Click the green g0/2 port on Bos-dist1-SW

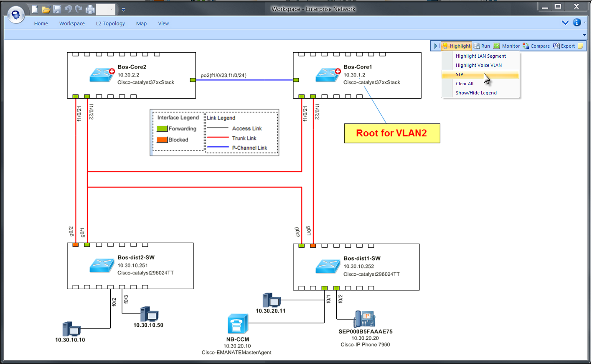(x=302, y=246)
